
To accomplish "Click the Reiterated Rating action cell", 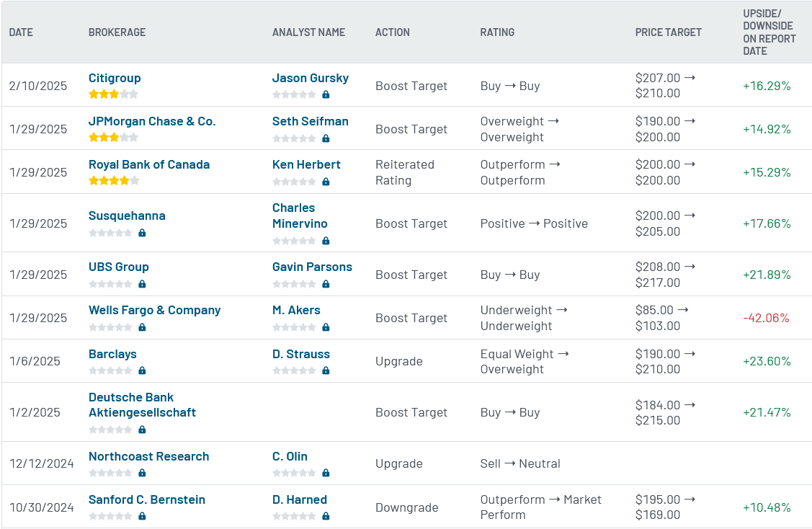I will [x=404, y=172].
